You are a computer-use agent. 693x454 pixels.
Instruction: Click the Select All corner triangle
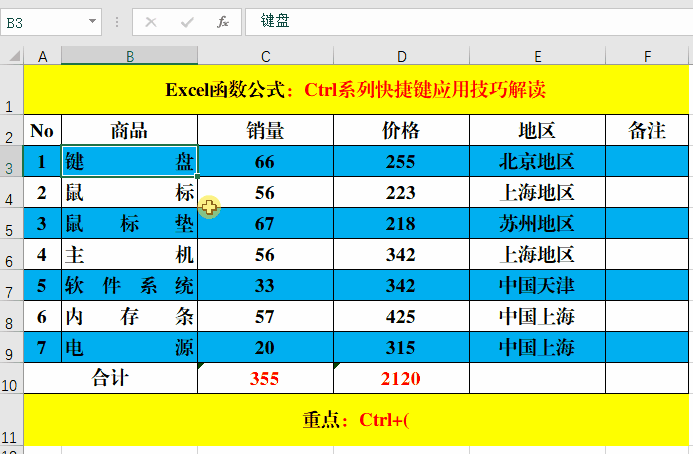[x=15, y=56]
